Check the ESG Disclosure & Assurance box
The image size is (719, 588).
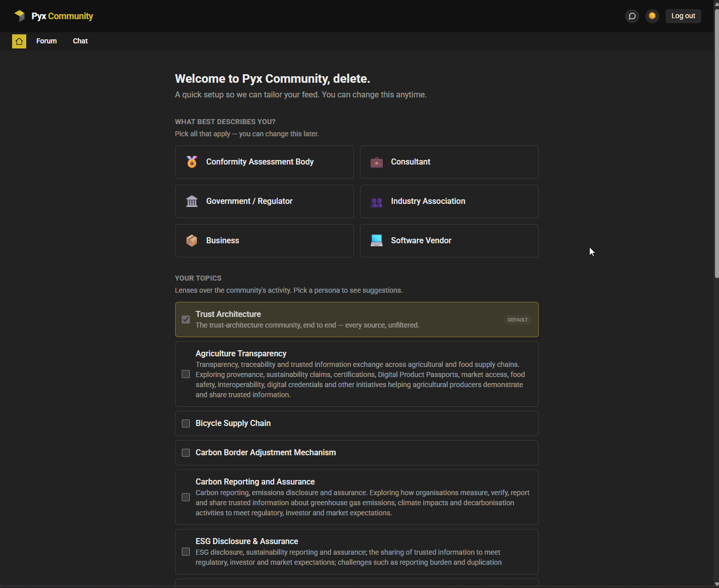click(x=186, y=552)
